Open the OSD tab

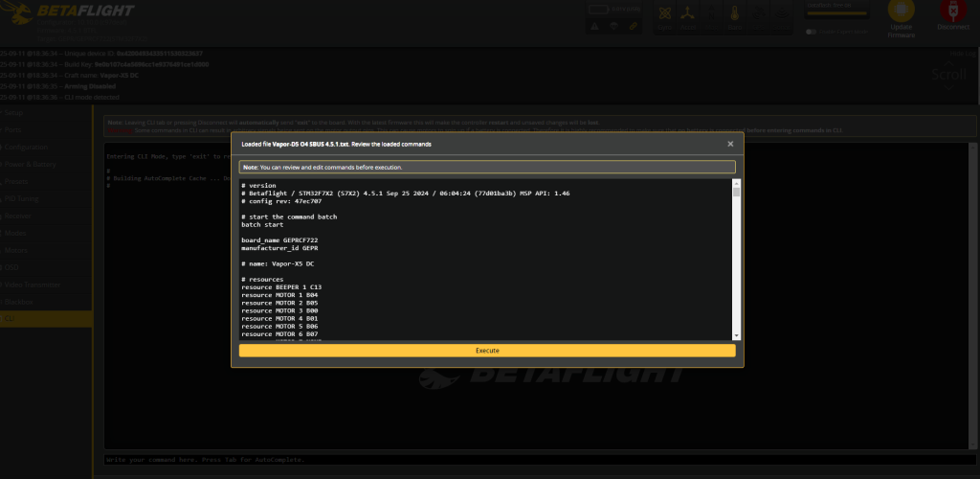[x=46, y=267]
